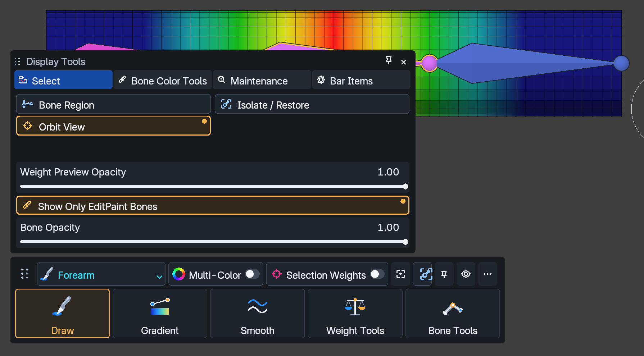Screen dimensions: 644x356
Task: Click the Weight Preview Opacity value 1.00
Action: [388, 172]
